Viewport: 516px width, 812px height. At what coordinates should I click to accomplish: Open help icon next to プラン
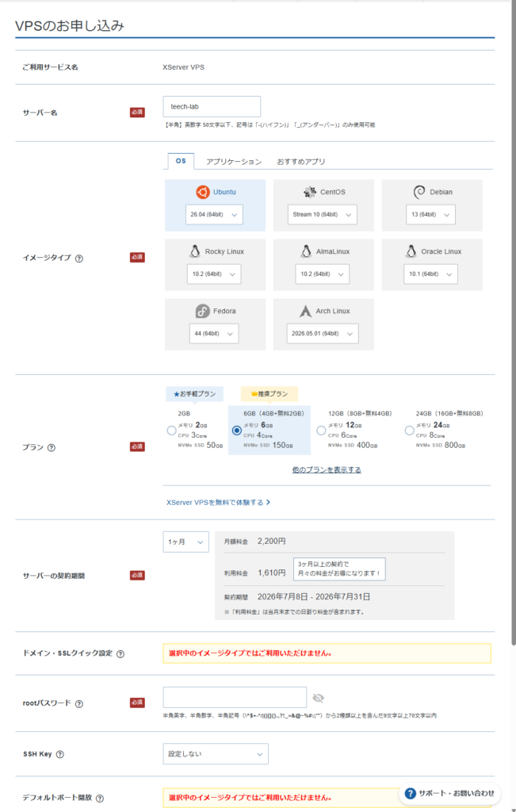[52, 448]
